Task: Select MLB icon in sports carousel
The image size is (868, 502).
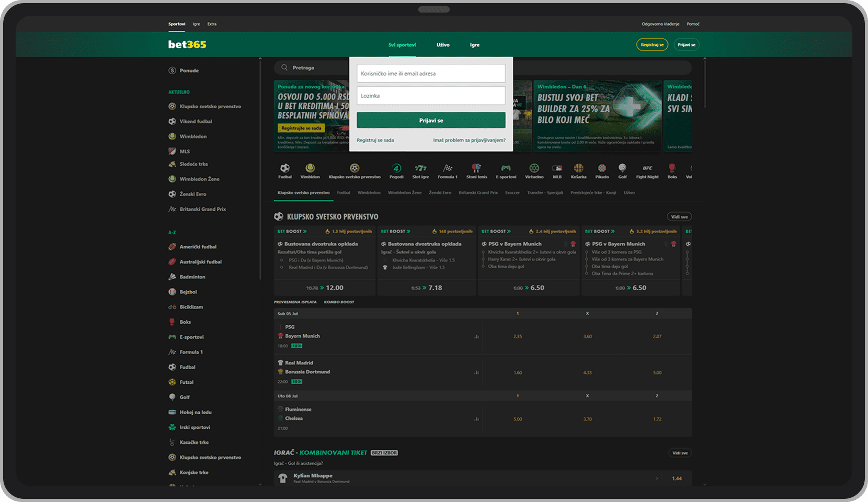Action: click(x=557, y=168)
